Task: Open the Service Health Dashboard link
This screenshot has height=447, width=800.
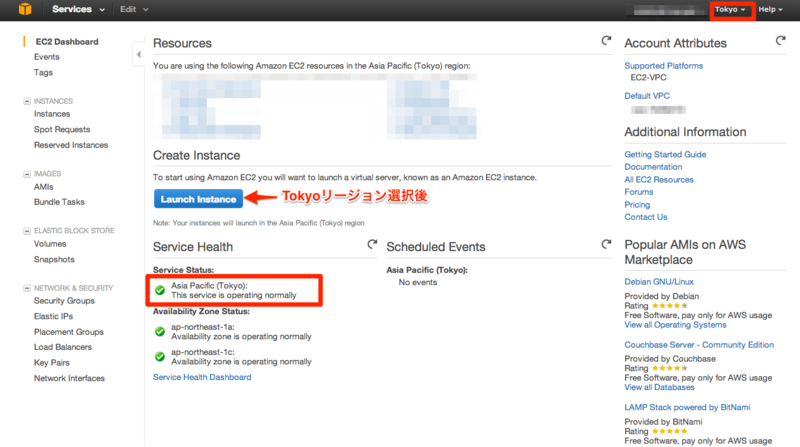Action: (202, 377)
